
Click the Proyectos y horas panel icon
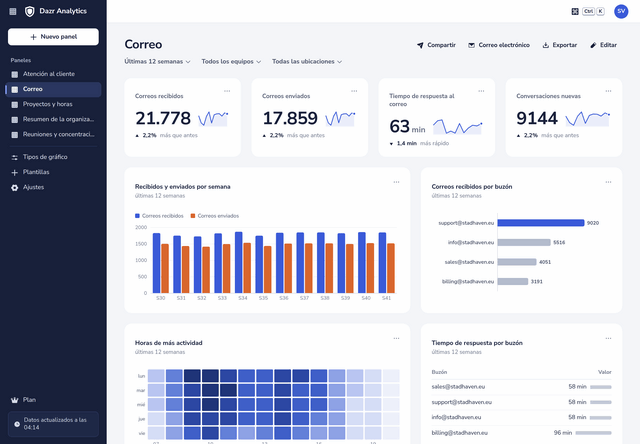tap(15, 104)
